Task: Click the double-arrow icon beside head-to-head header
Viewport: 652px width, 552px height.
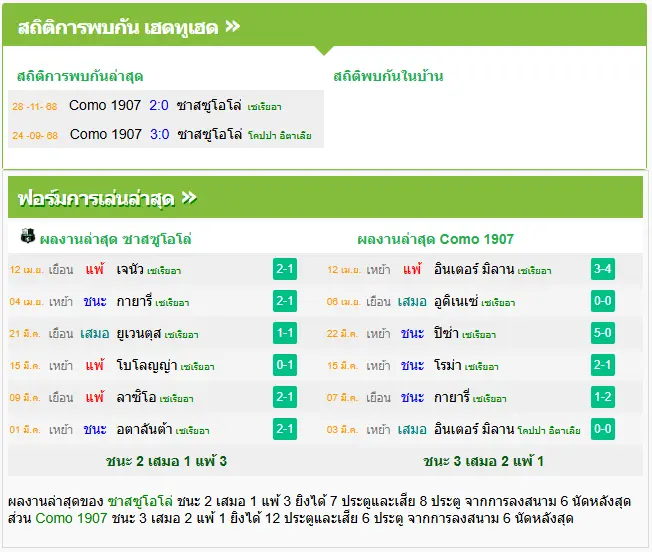Action: tap(233, 27)
